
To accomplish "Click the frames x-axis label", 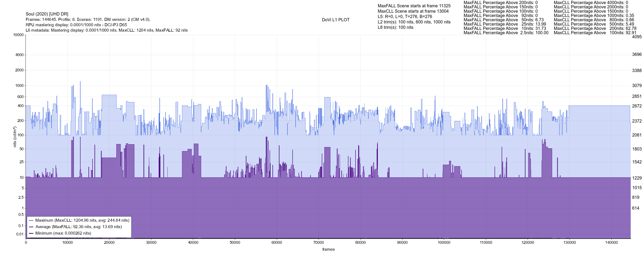I will (x=328, y=249).
